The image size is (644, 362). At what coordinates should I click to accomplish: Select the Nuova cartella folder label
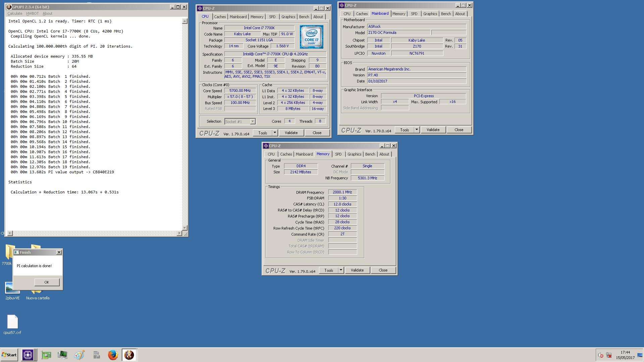click(38, 298)
